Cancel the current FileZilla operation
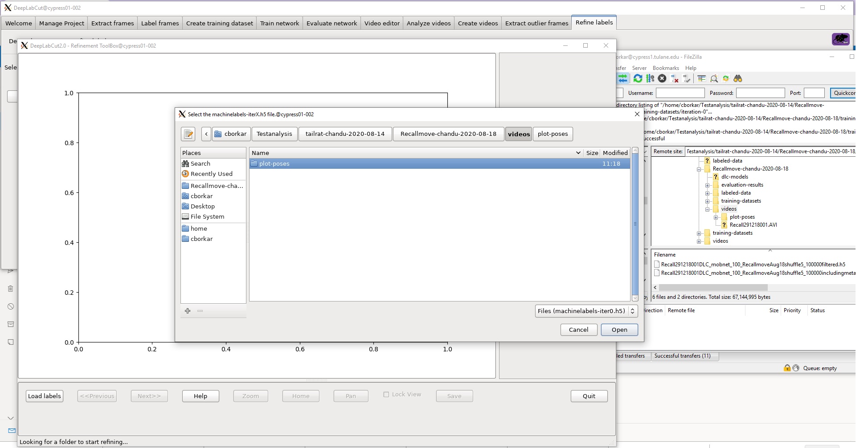Image resolution: width=868 pixels, height=448 pixels. 662,78
